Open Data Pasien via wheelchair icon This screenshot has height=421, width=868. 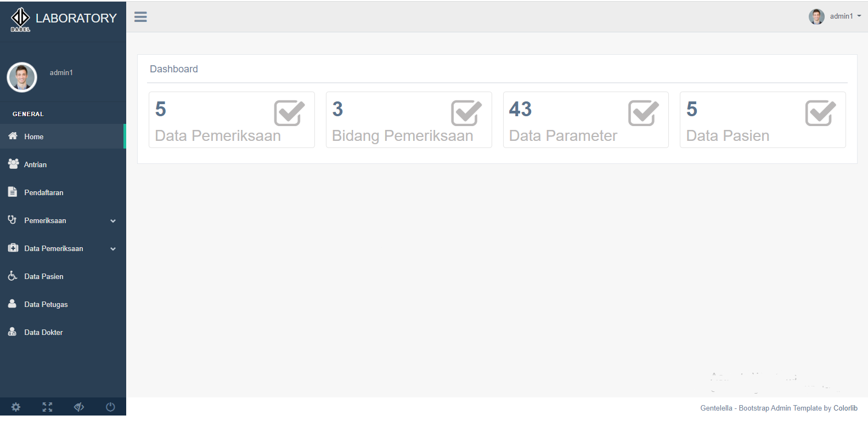(12, 276)
